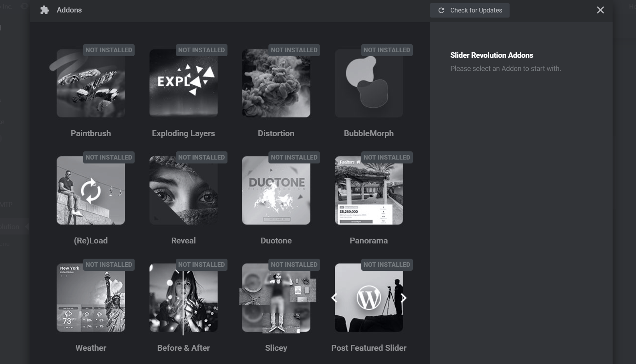Click the Check for Updates button
This screenshot has height=364, width=636.
point(470,10)
